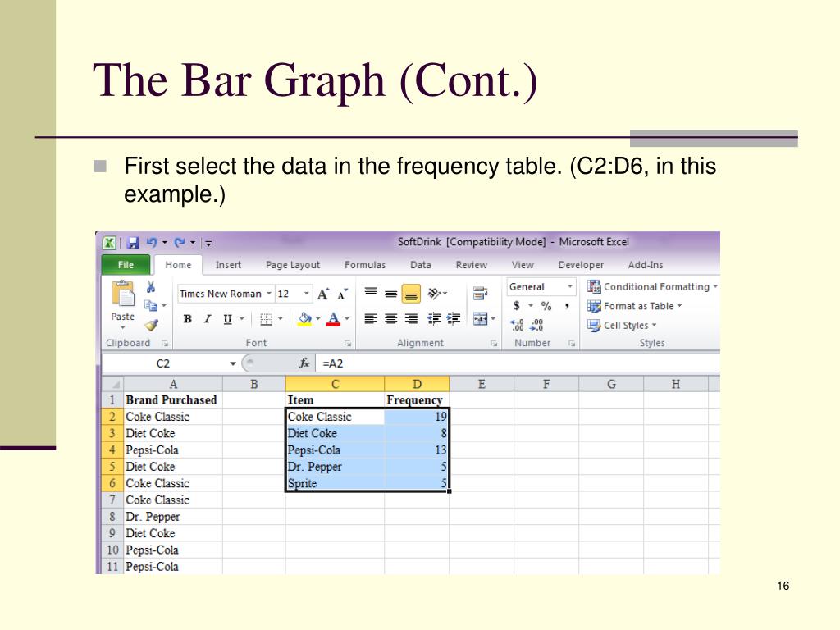840x630 pixels.
Task: Increase decimal places
Action: tap(517, 325)
